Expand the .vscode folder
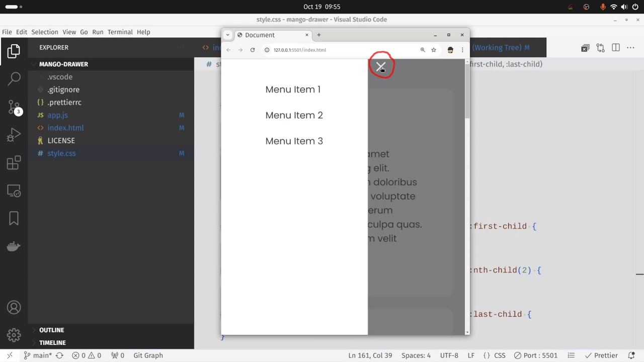The height and width of the screenshot is (362, 644). pos(111,77)
